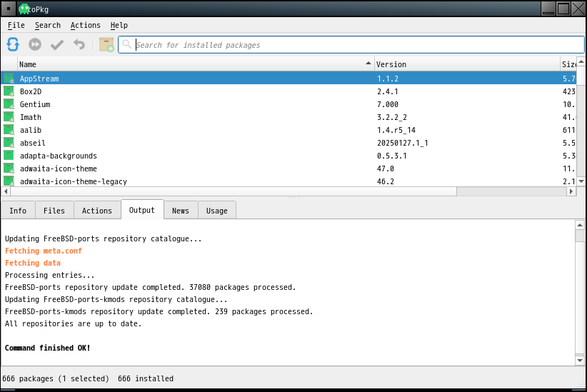Image resolution: width=587 pixels, height=392 pixels.
Task: Click the '666 installed' status bar entry
Action: click(146, 378)
